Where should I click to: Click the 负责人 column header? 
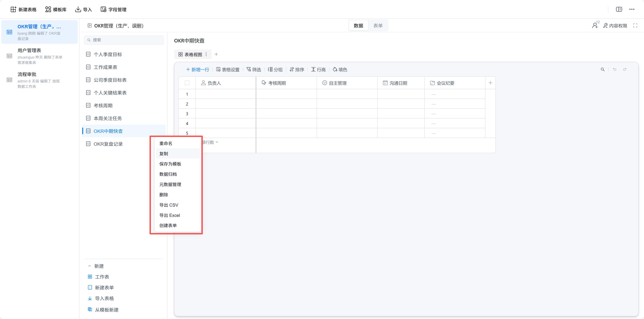coord(226,83)
